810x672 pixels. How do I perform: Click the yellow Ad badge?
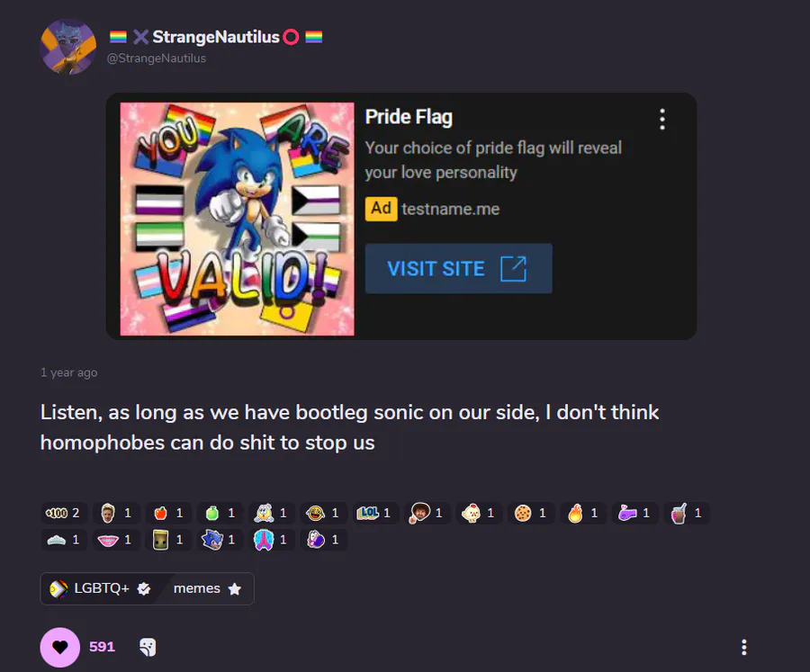coord(382,209)
